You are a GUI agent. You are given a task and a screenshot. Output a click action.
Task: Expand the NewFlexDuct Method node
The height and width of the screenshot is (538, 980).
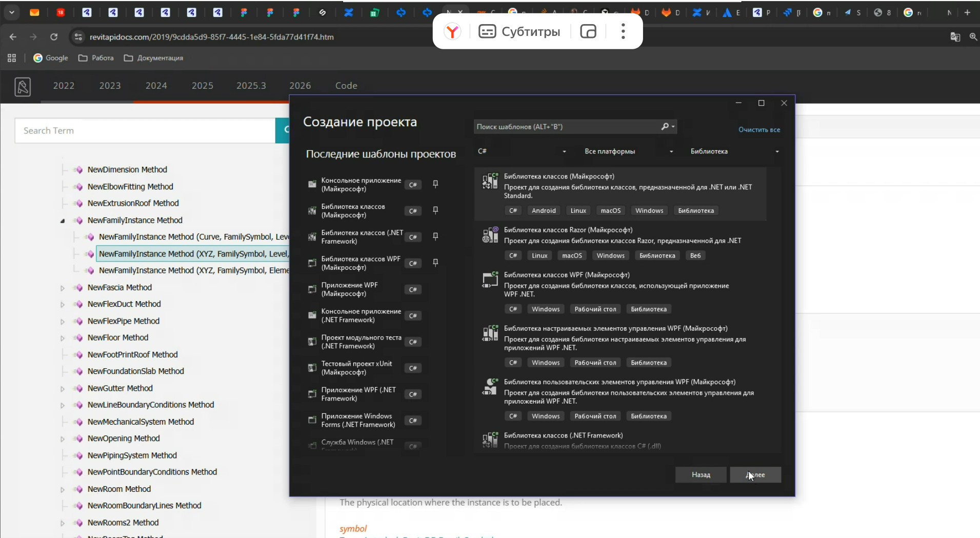tap(63, 305)
